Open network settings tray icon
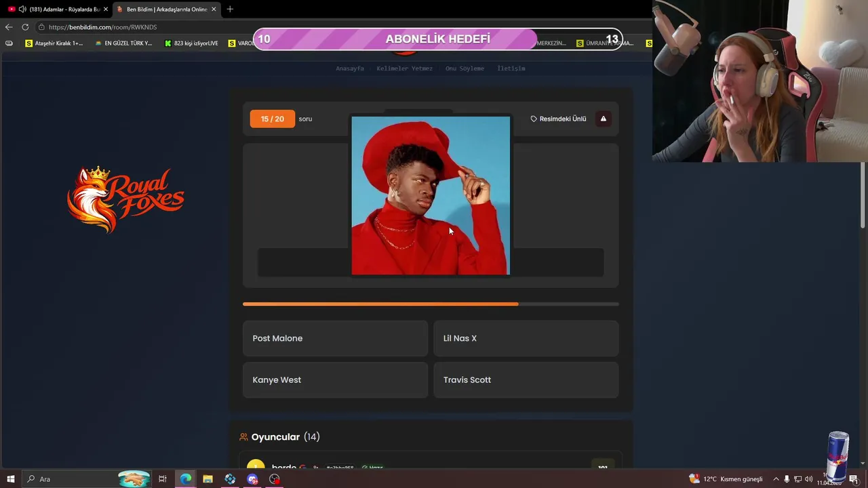868x488 pixels. 797,479
